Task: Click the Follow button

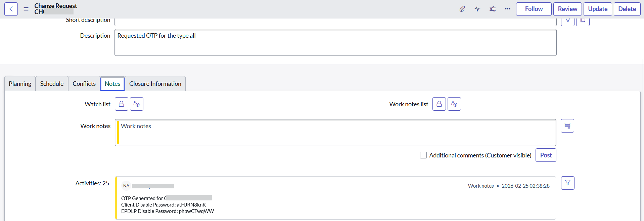Action: pyautogui.click(x=534, y=9)
